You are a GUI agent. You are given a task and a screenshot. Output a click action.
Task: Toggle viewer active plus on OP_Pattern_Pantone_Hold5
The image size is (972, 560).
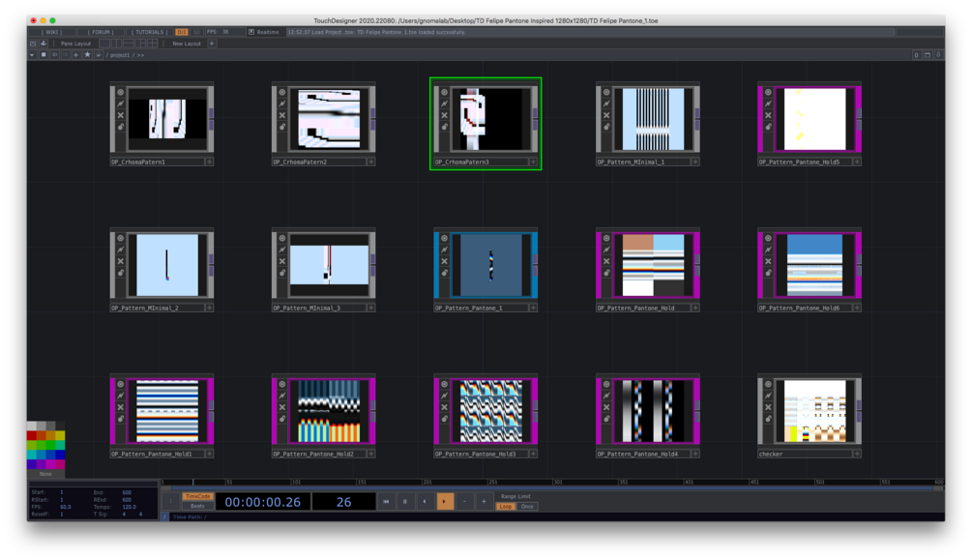[x=857, y=162]
